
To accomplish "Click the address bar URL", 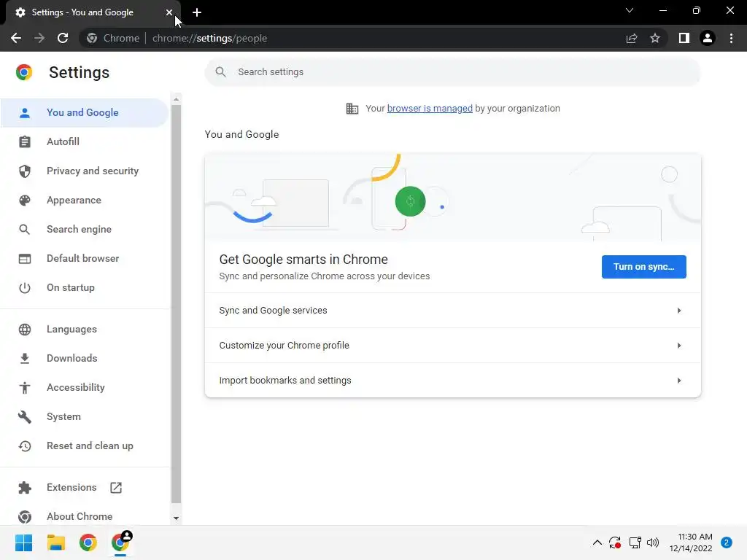I will [209, 38].
